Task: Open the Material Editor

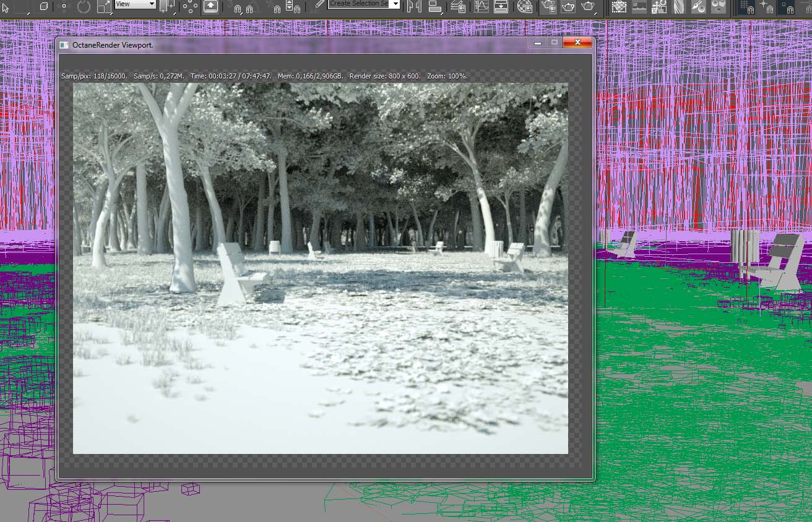Action: click(525, 7)
